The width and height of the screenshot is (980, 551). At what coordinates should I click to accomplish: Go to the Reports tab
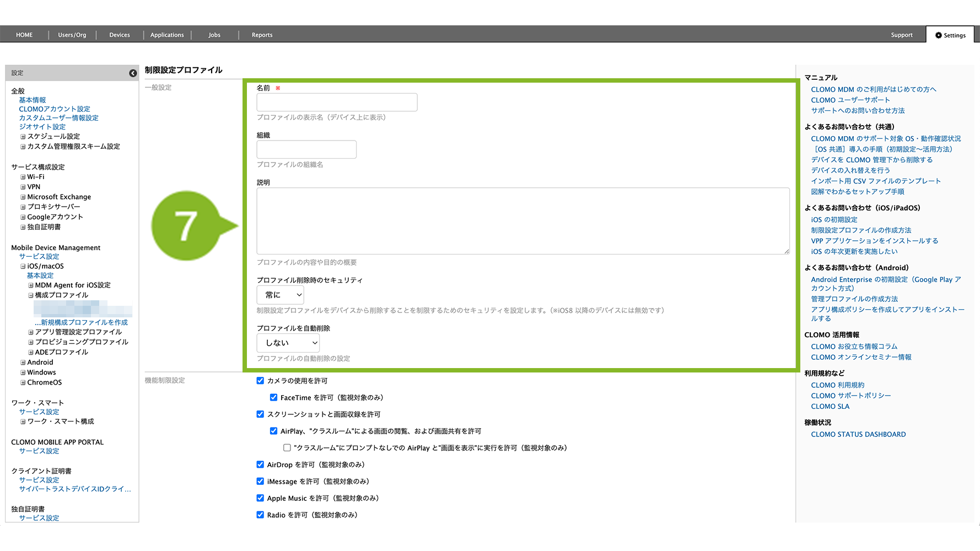click(262, 35)
